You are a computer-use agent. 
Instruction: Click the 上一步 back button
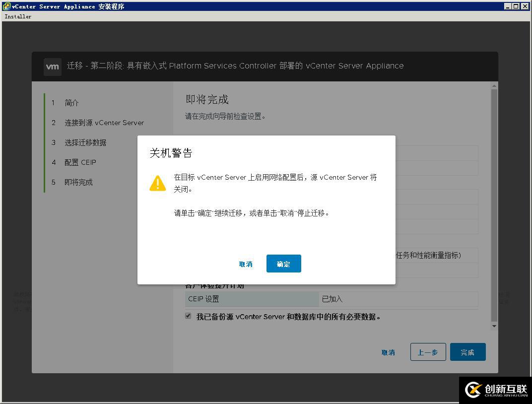428,352
